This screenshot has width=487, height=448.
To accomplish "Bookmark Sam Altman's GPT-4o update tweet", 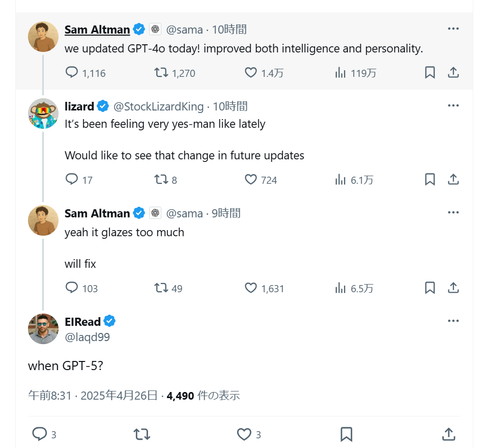I will click(x=430, y=73).
